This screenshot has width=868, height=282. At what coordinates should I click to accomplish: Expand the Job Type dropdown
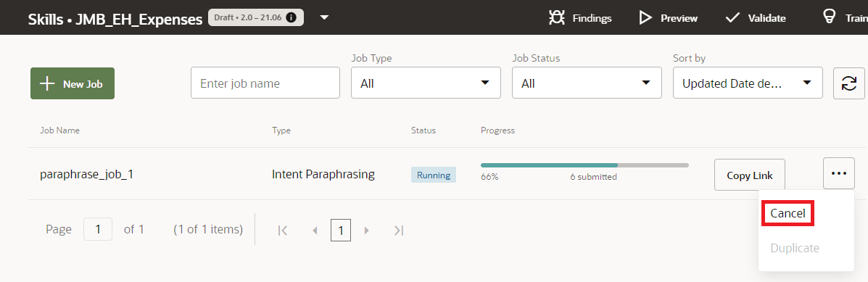click(x=426, y=83)
